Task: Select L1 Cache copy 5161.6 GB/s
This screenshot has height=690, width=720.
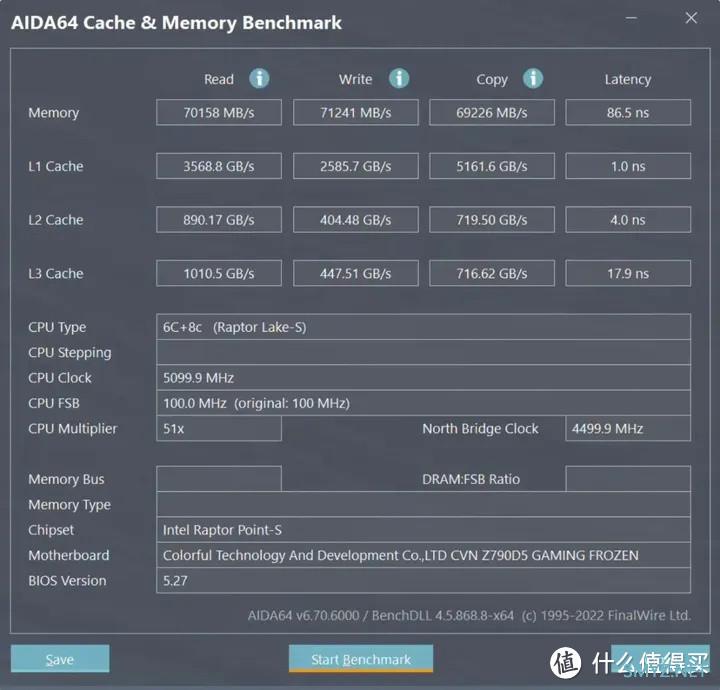Action: click(x=492, y=166)
